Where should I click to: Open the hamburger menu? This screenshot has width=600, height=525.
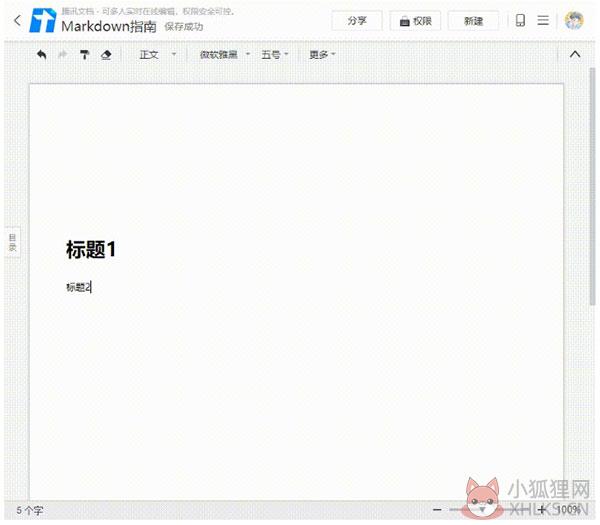tap(543, 20)
